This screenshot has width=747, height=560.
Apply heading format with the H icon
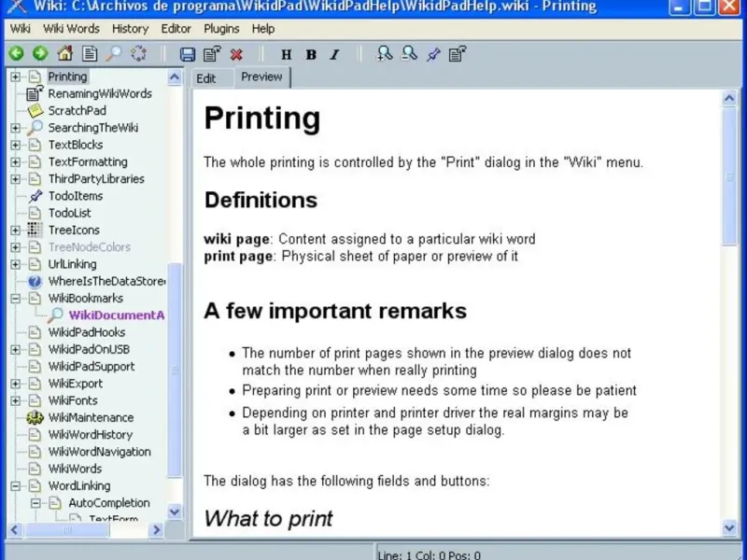pos(287,55)
